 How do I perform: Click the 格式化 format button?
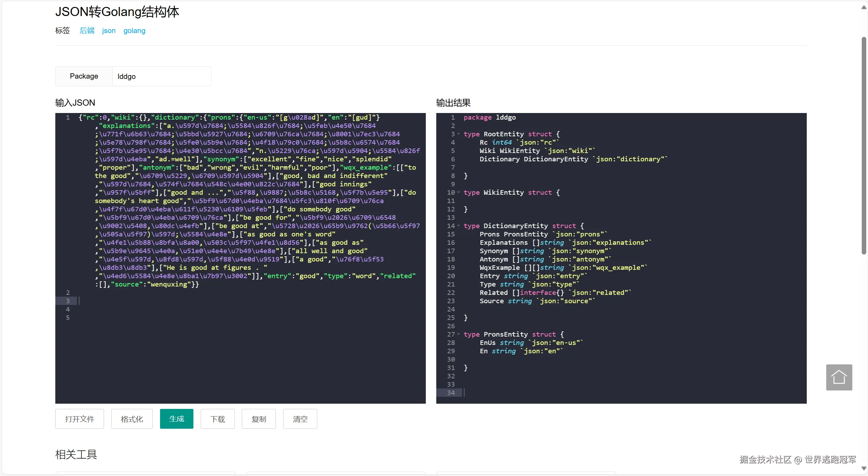[x=132, y=419]
